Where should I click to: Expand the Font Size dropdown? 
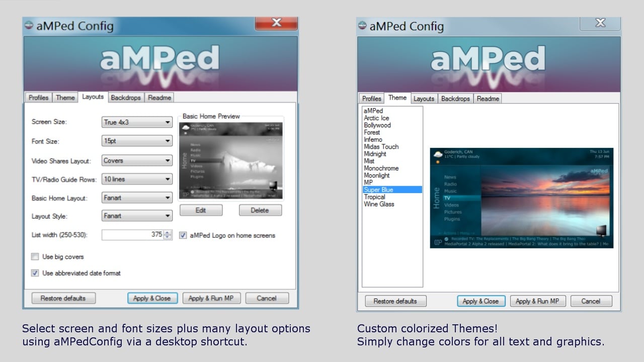click(x=137, y=141)
